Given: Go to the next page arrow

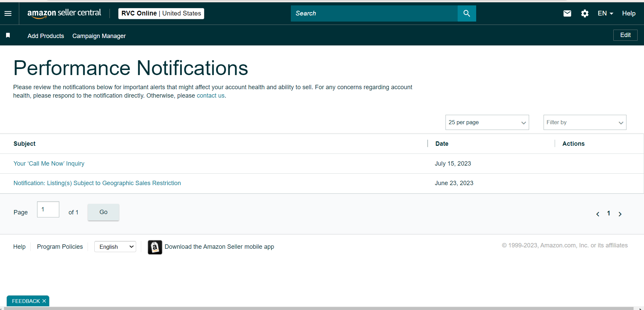Looking at the screenshot, I should coord(620,214).
